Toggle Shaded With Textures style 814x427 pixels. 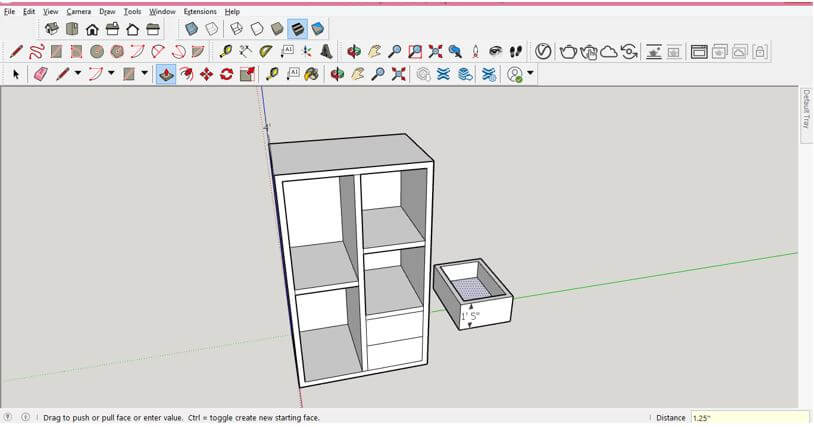(x=297, y=29)
